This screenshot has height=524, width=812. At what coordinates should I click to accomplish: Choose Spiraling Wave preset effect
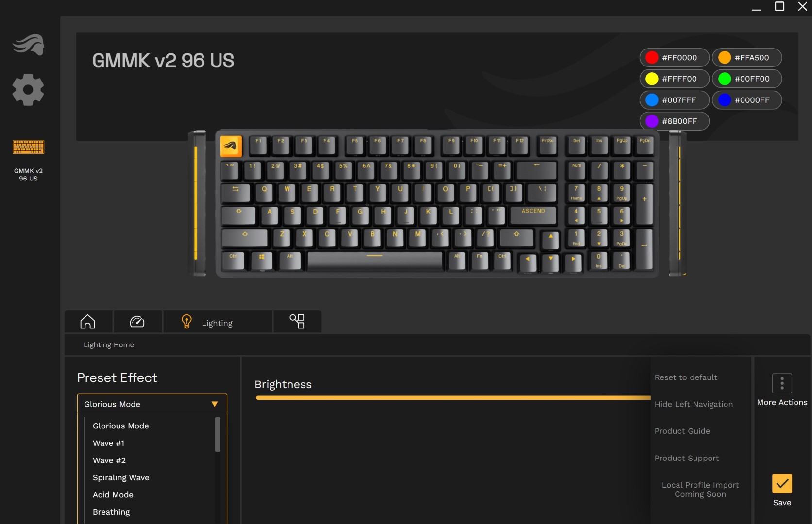coord(121,477)
